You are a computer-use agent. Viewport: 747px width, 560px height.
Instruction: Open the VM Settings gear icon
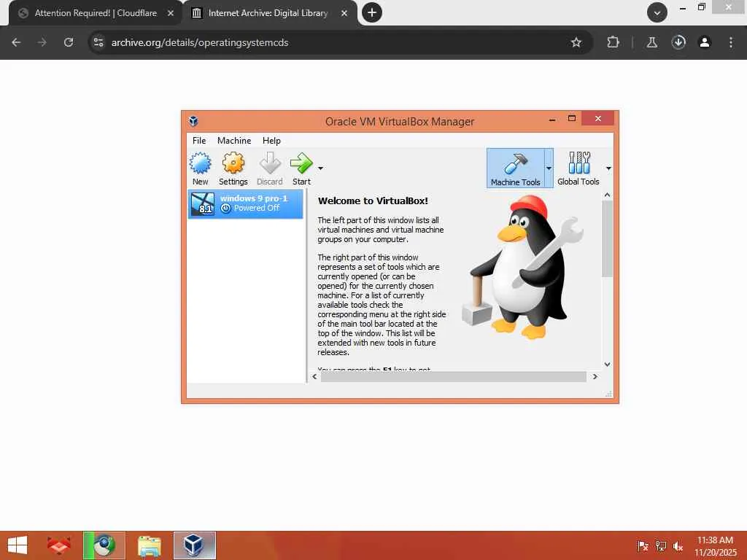233,163
